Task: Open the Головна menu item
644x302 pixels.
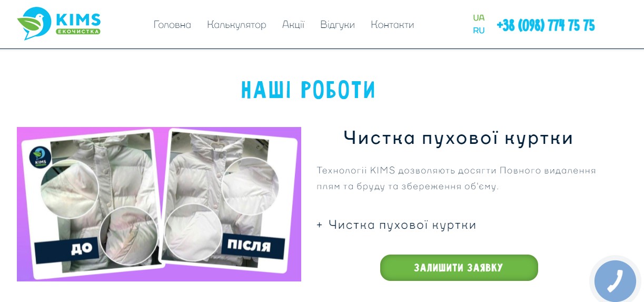Action: (x=172, y=25)
